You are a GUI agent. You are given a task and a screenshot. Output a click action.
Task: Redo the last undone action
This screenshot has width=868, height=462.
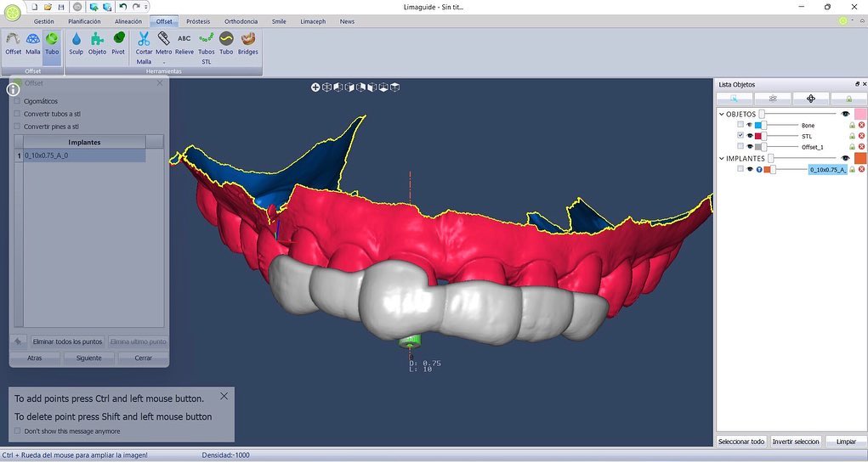click(x=136, y=7)
